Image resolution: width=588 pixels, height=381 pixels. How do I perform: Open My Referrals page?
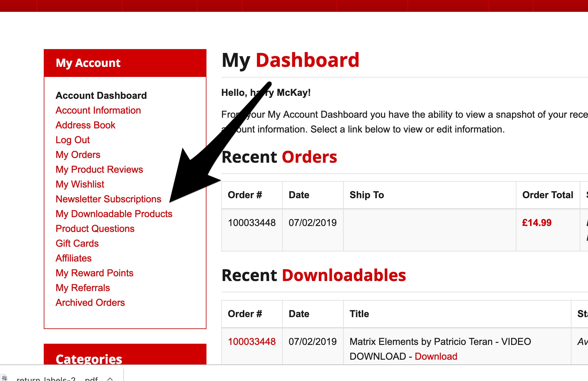(83, 288)
